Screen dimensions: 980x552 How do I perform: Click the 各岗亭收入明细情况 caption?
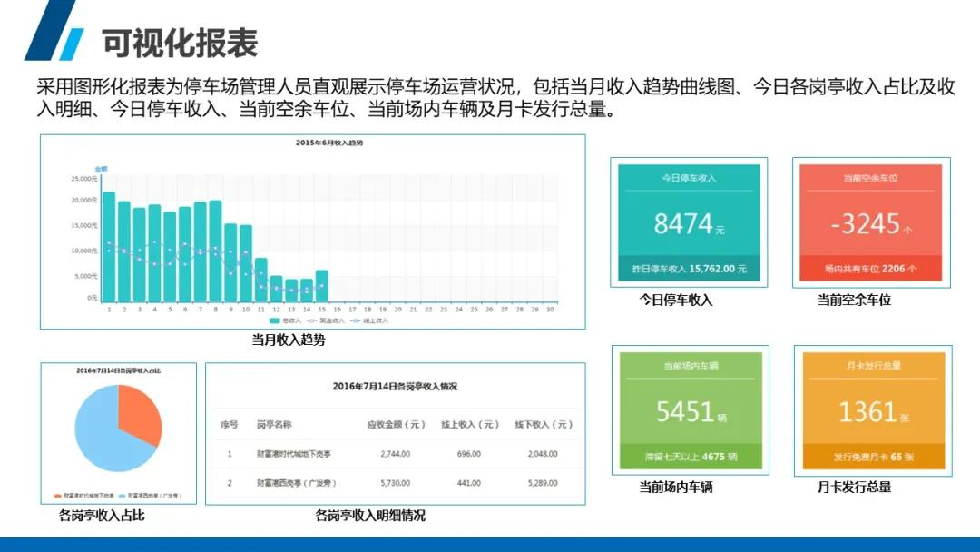[x=370, y=516]
